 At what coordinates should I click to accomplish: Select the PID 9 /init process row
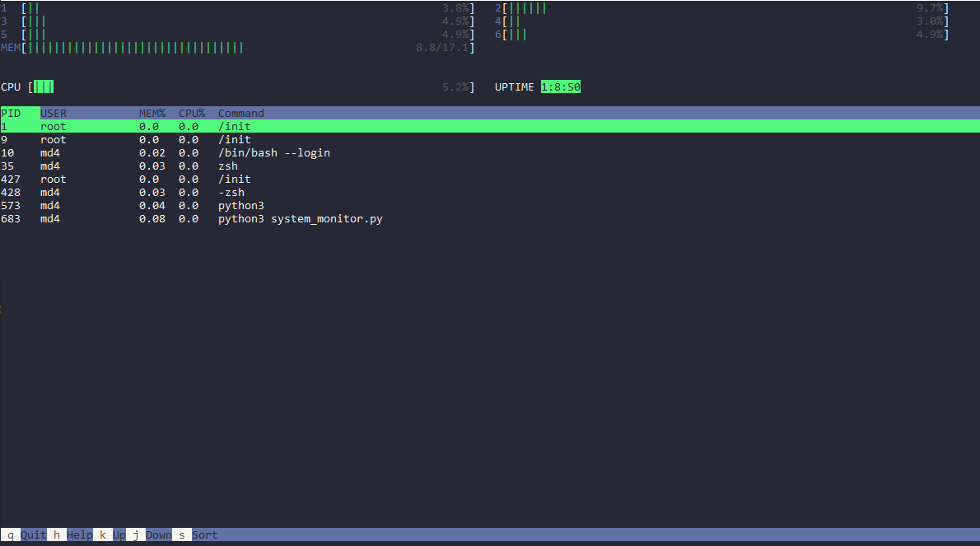(490, 139)
